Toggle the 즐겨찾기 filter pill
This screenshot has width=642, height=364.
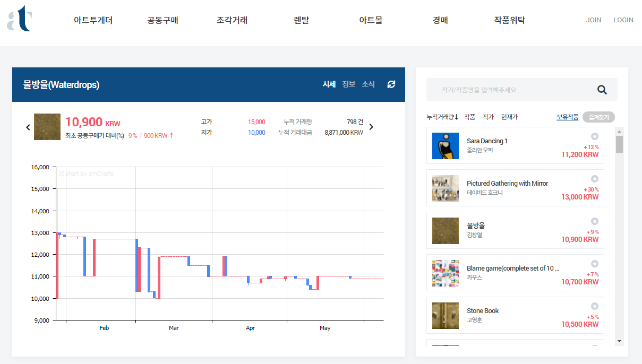click(598, 117)
